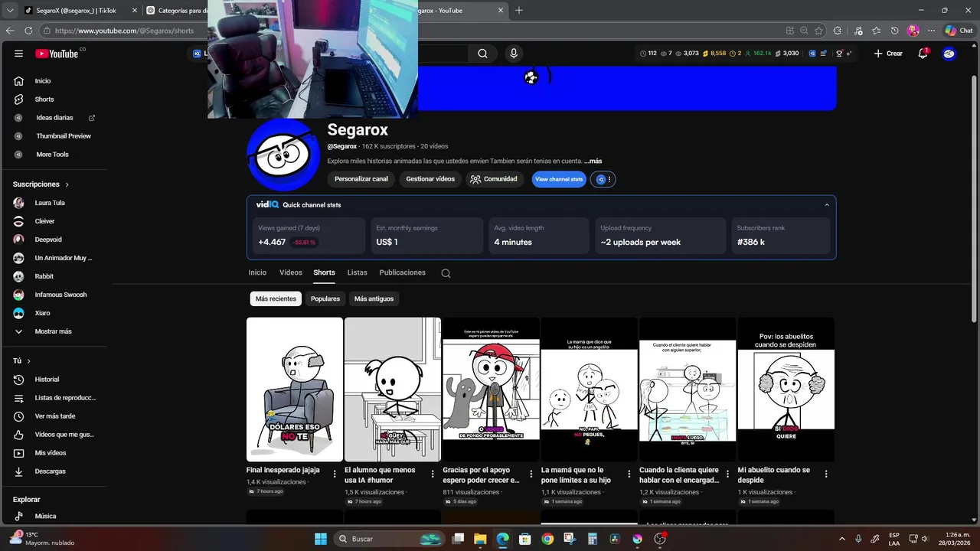
Task: Switch to Videos channel tab
Action: point(291,272)
